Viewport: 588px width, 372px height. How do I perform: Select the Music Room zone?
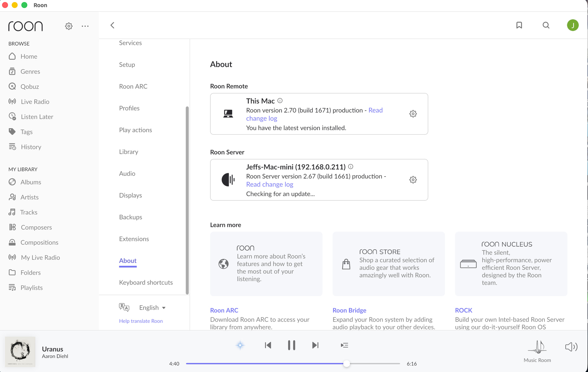[x=537, y=360]
